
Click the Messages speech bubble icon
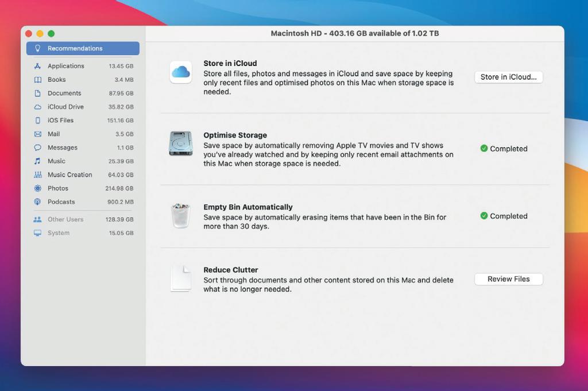click(x=37, y=148)
